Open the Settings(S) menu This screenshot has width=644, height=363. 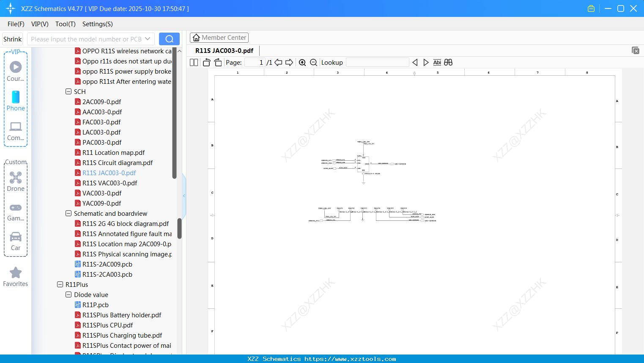[98, 24]
